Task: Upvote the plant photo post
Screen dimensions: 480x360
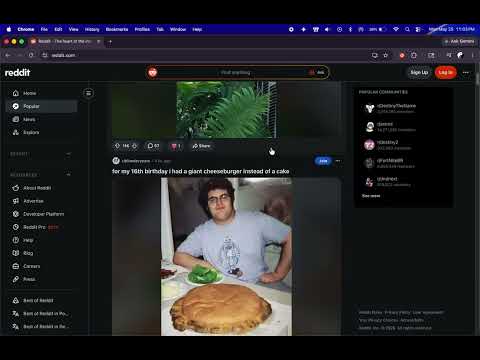Action: (117, 146)
